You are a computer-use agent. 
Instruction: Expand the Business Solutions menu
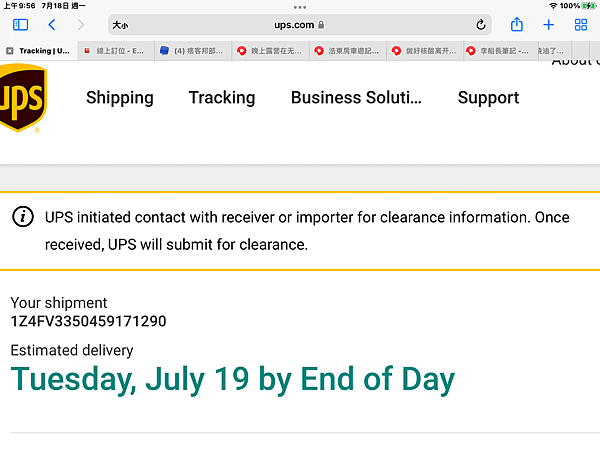pos(356,98)
